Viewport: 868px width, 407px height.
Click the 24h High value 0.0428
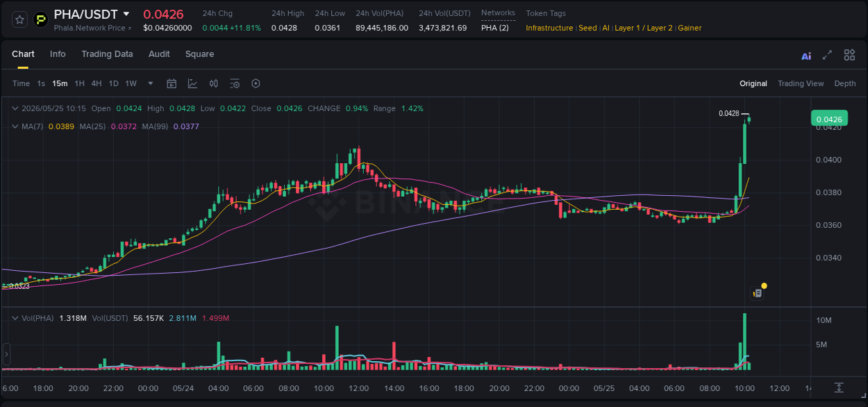(x=284, y=28)
